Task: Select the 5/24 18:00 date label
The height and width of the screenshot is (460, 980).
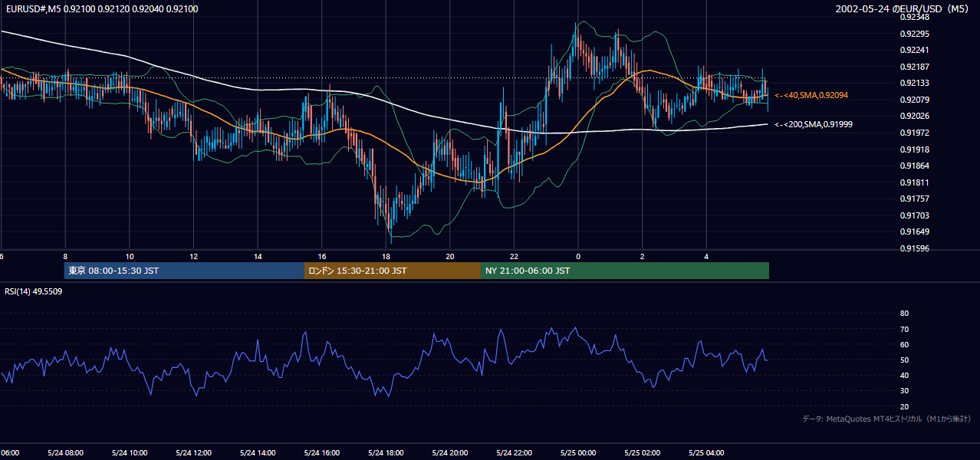Action: [x=386, y=453]
